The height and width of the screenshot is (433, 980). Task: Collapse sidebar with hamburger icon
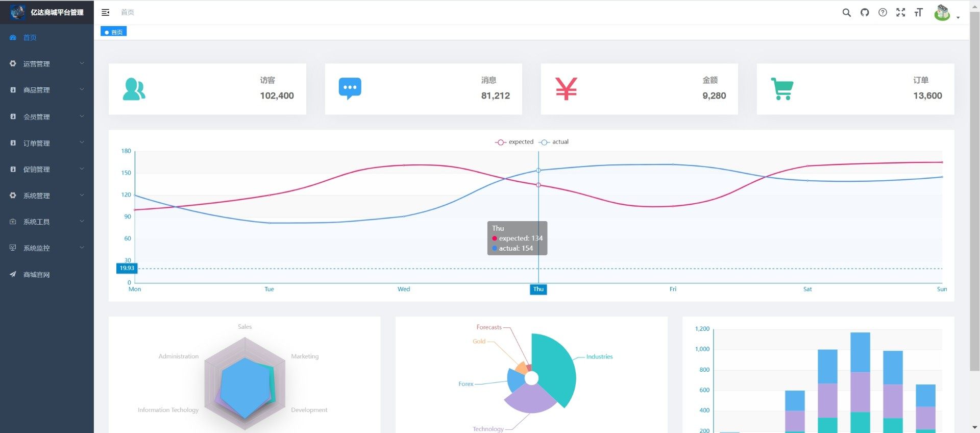[x=105, y=12]
